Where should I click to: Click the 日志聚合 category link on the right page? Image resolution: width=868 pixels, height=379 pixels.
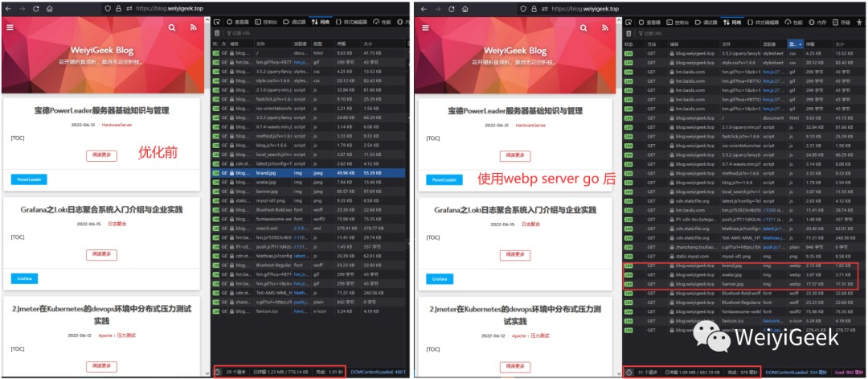[531, 225]
